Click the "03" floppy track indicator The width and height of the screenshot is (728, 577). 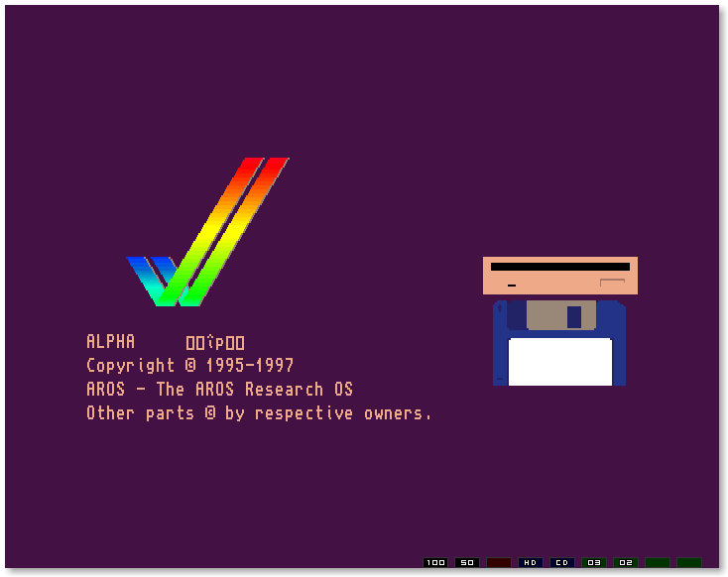pyautogui.click(x=594, y=562)
